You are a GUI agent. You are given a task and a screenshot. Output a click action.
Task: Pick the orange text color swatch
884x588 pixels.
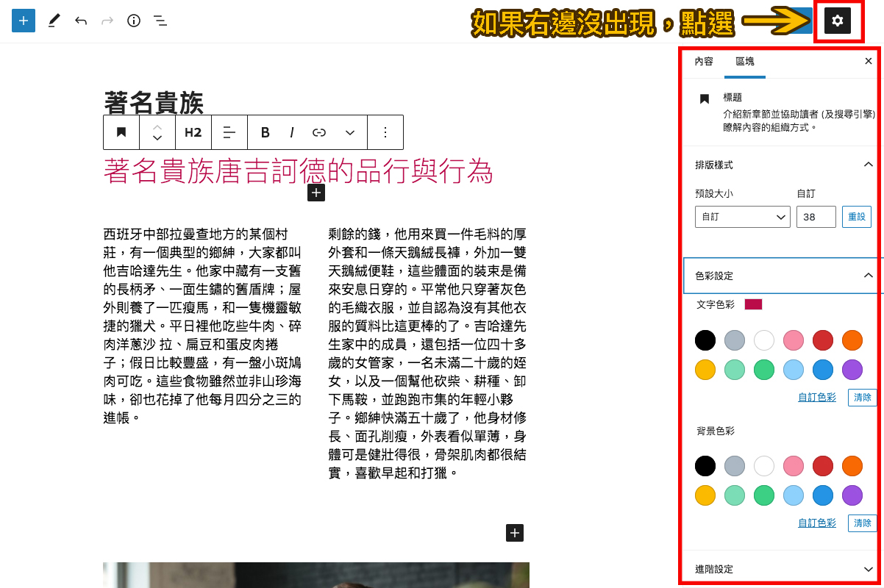coord(852,340)
